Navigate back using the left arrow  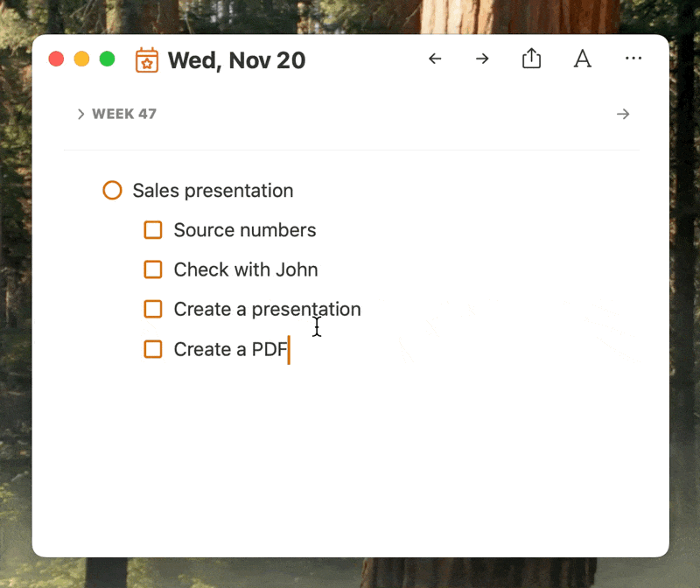[435, 59]
